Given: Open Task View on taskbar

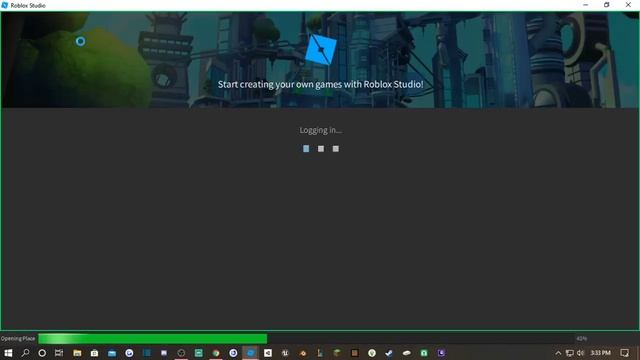Looking at the screenshot, I should coord(59,353).
